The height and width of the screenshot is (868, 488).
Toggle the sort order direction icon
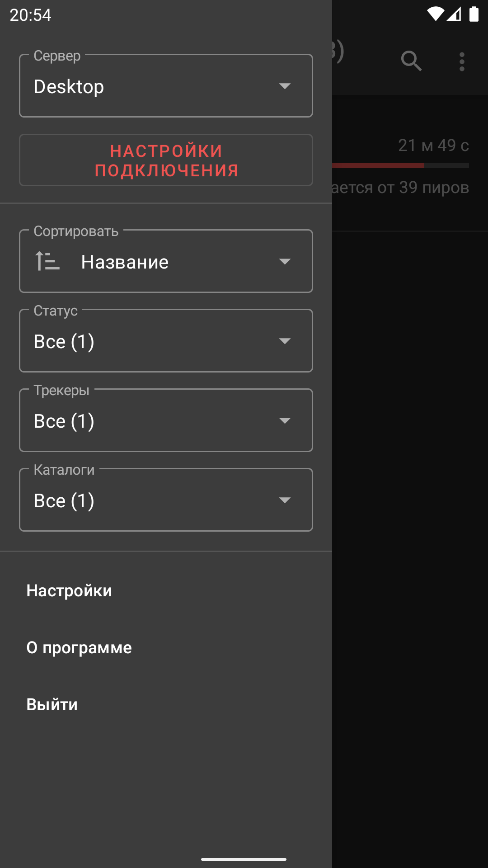(47, 261)
